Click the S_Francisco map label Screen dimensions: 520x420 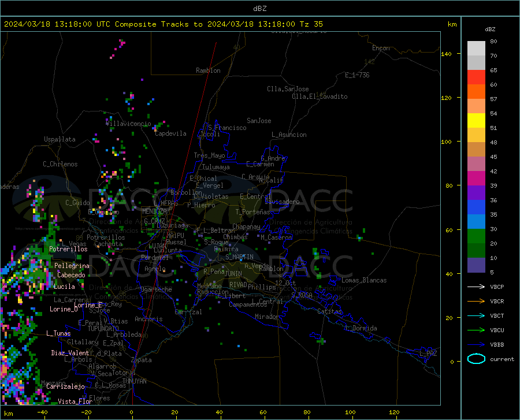[x=227, y=128]
